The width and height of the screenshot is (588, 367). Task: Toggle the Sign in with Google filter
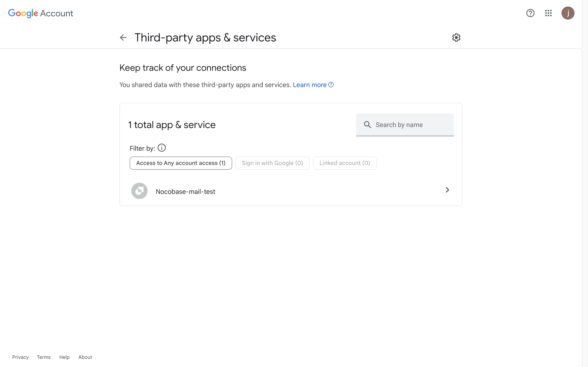[x=272, y=163]
